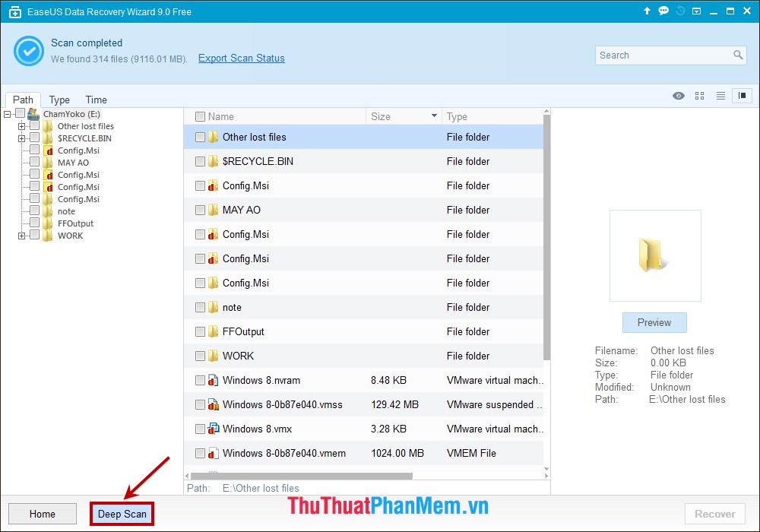
Task: Expand Other lost files in the sidebar tree
Action: [23, 126]
